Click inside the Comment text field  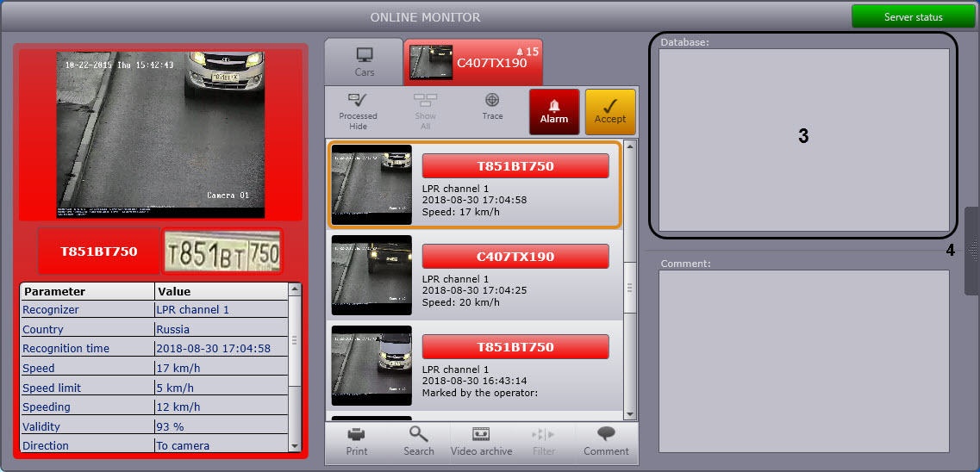[804, 361]
